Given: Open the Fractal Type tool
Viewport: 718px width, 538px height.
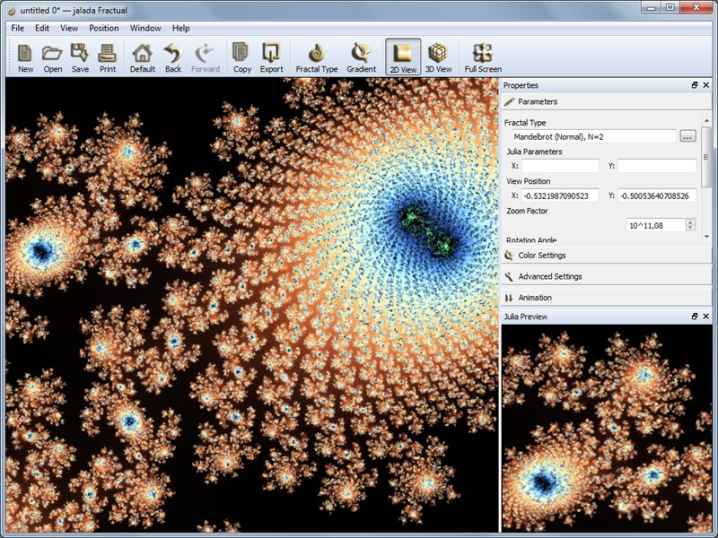Looking at the screenshot, I should pos(316,56).
